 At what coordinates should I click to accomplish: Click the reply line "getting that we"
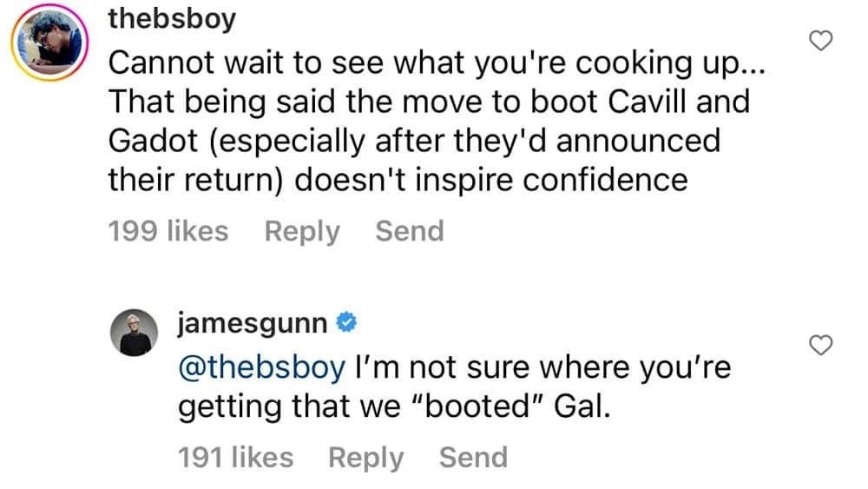[395, 406]
